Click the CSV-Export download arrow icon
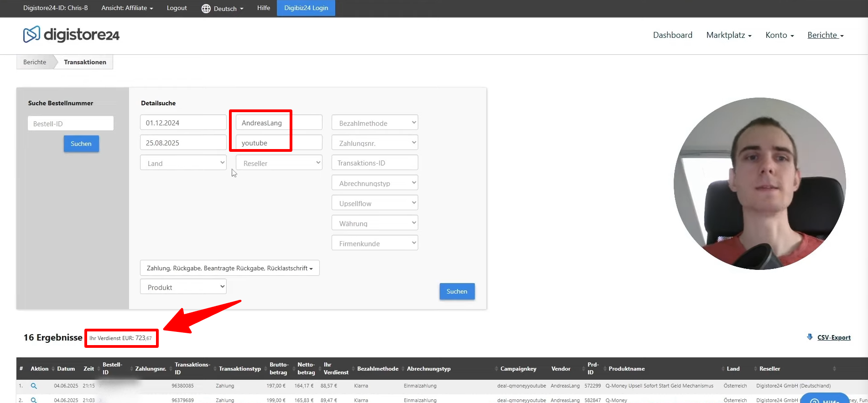 (810, 337)
